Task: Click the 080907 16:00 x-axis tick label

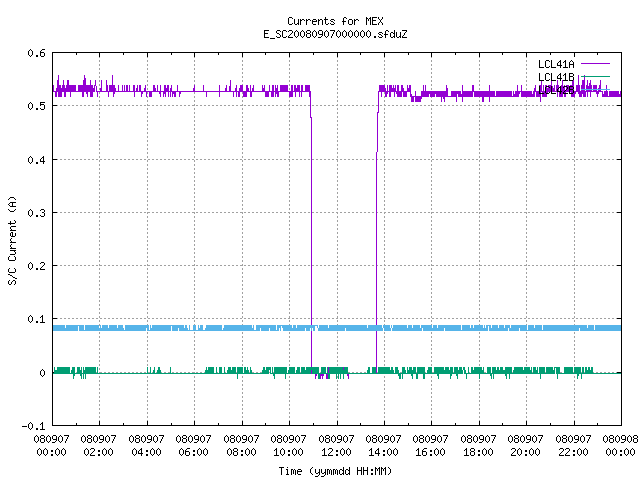Action: pyautogui.click(x=431, y=446)
